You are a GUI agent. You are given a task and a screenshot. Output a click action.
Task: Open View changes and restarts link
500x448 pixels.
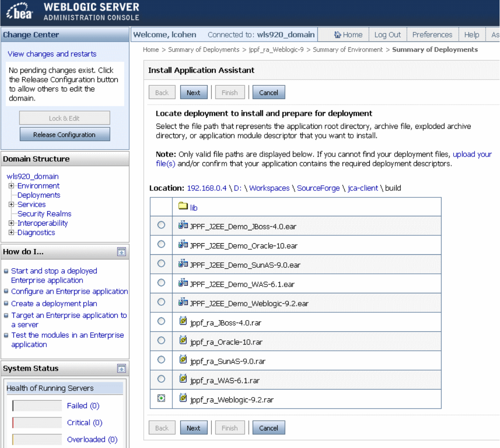pos(52,54)
